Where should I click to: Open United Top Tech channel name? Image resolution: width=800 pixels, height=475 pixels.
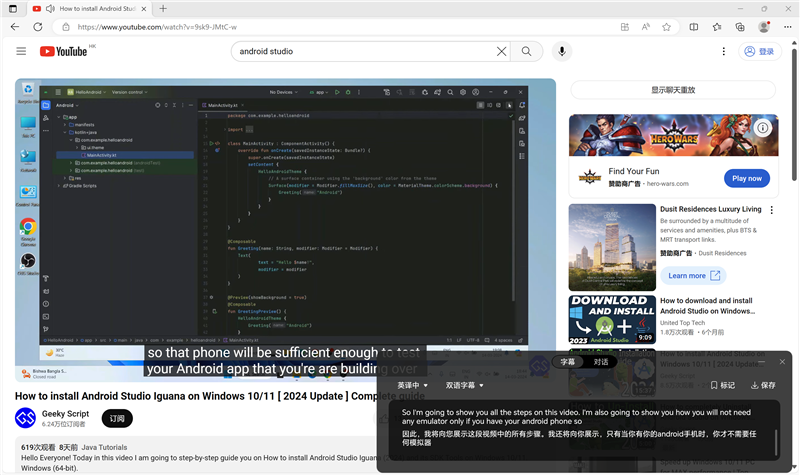[682, 323]
